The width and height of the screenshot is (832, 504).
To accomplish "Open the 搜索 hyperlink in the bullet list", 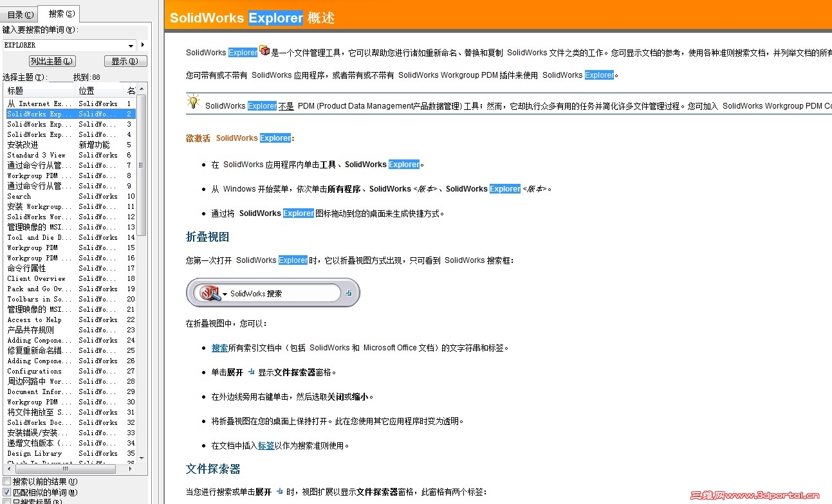I will [219, 348].
